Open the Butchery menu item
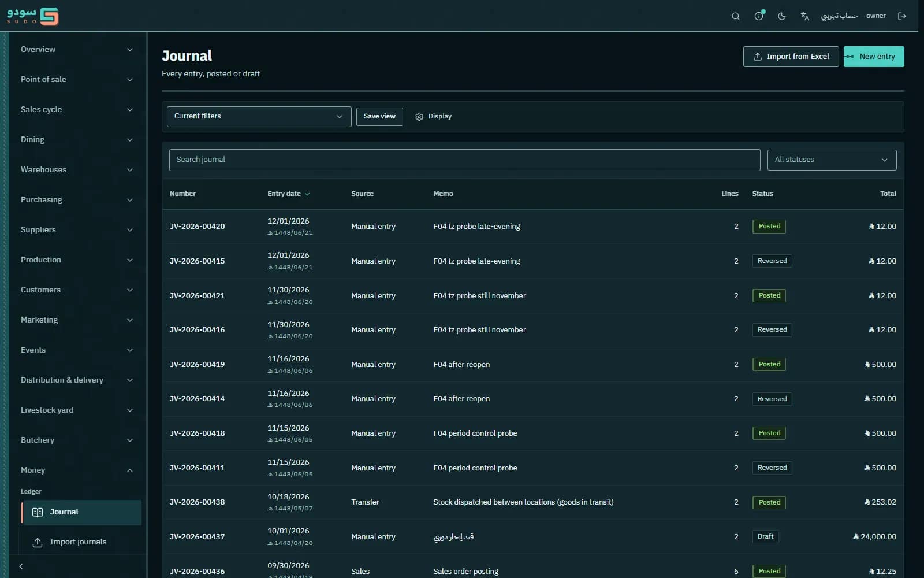924x578 pixels. (x=76, y=440)
